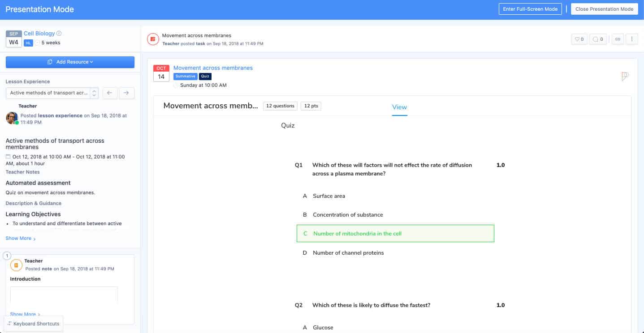Click the '5 weeks' duration text
This screenshot has height=333, width=644.
[x=51, y=43]
